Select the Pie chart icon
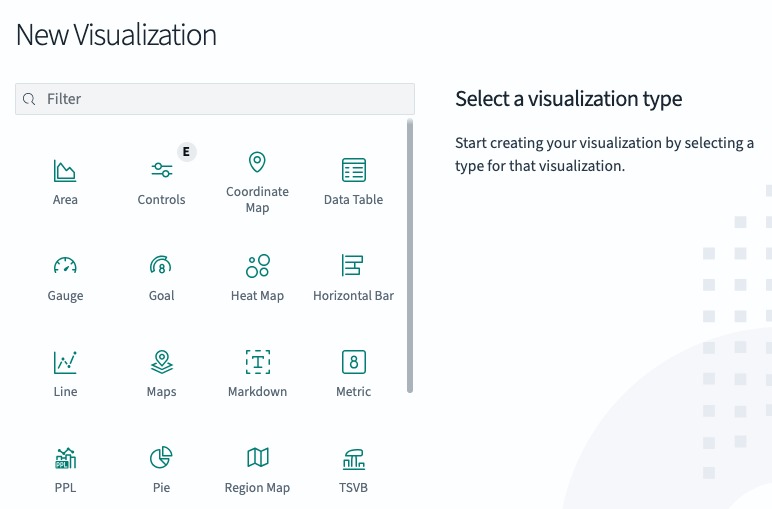The image size is (772, 509). tap(161, 458)
